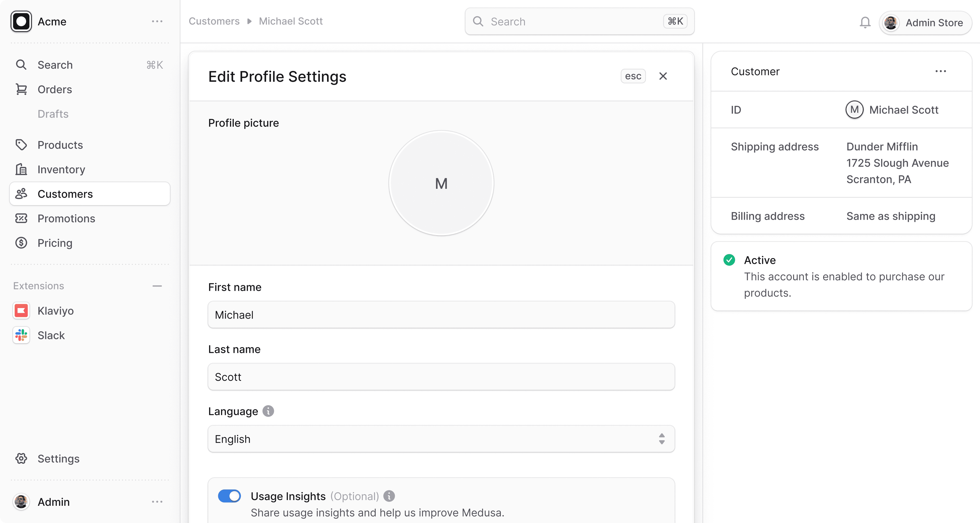Click the First name input field
Image resolution: width=980 pixels, height=523 pixels.
click(x=441, y=315)
